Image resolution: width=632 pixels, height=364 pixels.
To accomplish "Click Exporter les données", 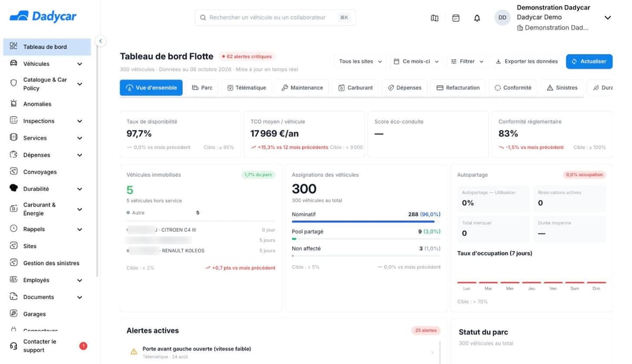I will [x=526, y=62].
